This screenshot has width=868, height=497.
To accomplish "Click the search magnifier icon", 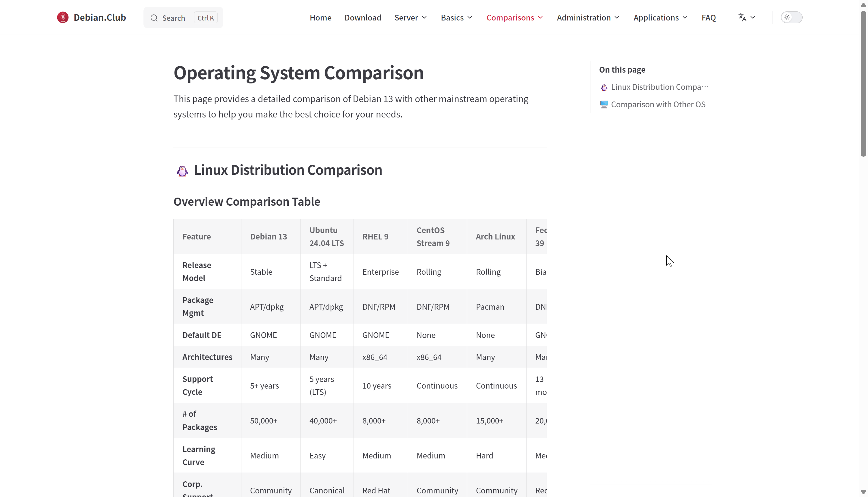I will 154,18.
